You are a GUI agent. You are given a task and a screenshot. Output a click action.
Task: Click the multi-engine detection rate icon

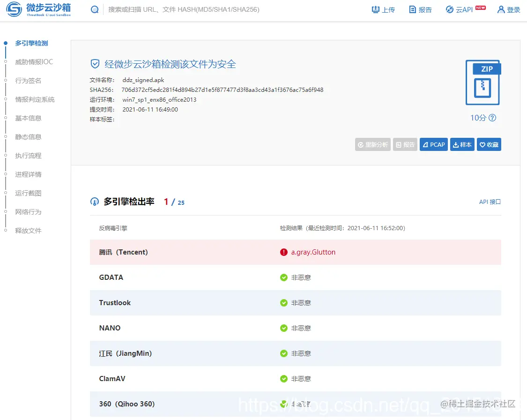(95, 202)
